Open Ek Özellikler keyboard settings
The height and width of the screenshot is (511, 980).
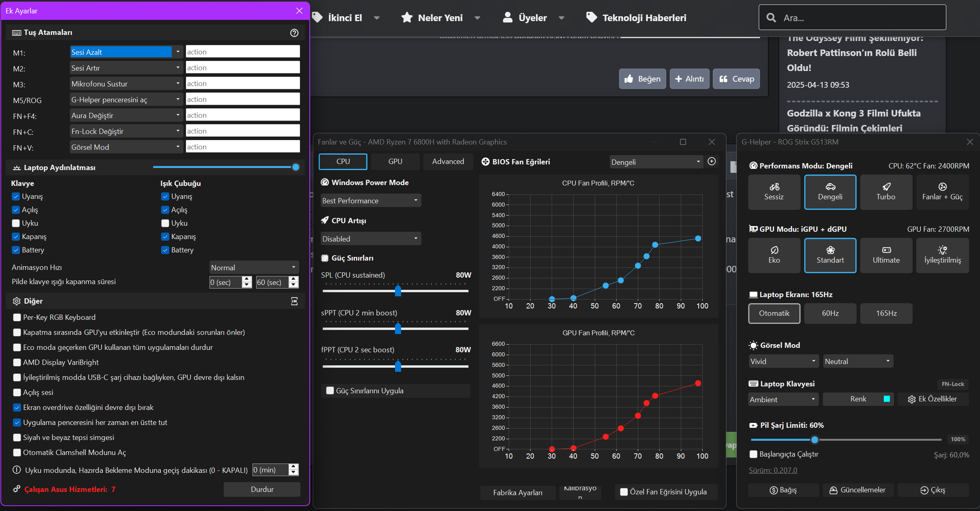click(933, 399)
